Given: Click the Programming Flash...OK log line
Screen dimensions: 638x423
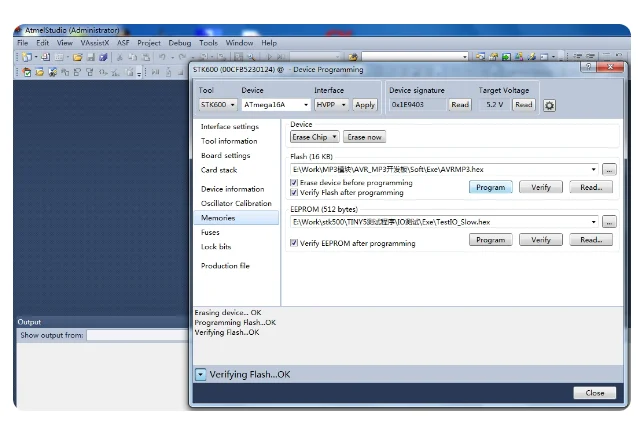Looking at the screenshot, I should [235, 323].
